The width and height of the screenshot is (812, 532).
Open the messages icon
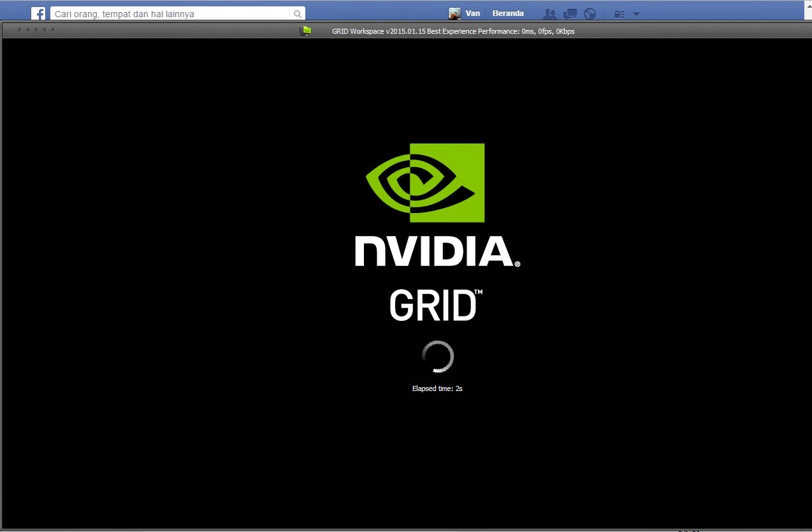570,14
